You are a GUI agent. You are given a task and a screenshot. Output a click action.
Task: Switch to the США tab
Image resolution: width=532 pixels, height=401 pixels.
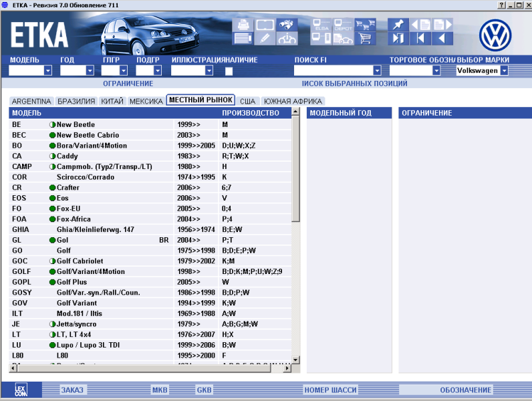pyautogui.click(x=248, y=101)
